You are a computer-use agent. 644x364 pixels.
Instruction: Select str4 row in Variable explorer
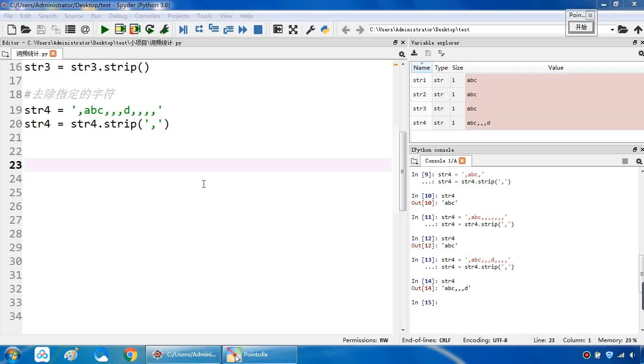coord(420,123)
